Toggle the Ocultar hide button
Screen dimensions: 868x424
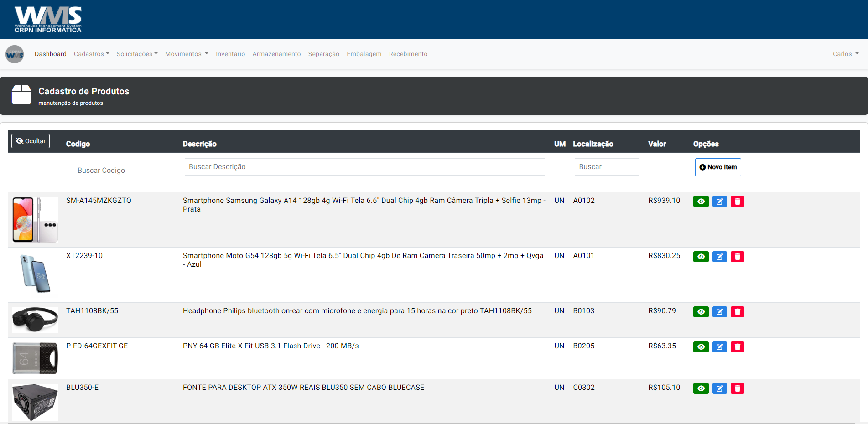pyautogui.click(x=31, y=141)
